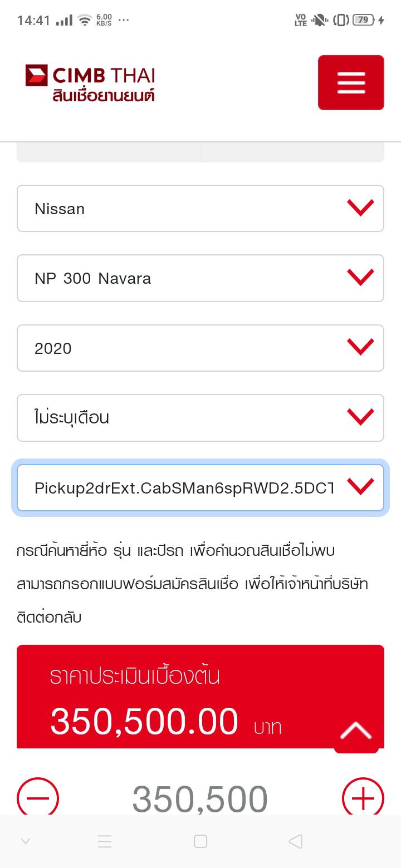The height and width of the screenshot is (868, 401).
Task: Increase loan amount with plus button
Action: [363, 798]
